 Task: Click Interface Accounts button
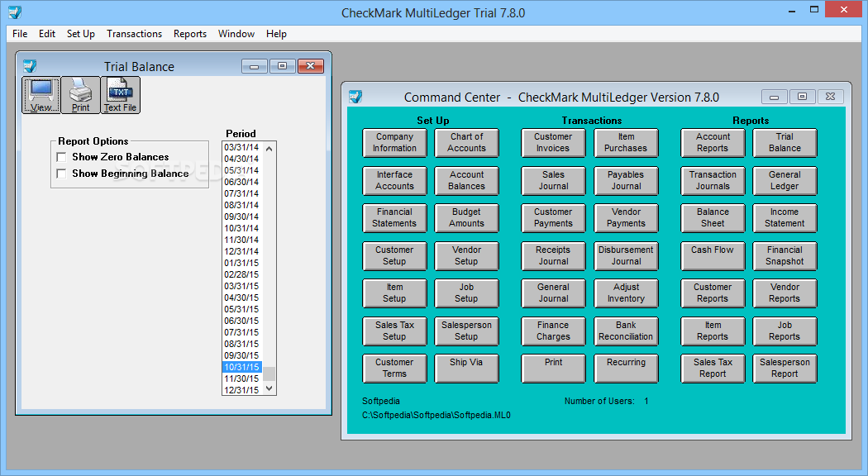[x=394, y=180]
